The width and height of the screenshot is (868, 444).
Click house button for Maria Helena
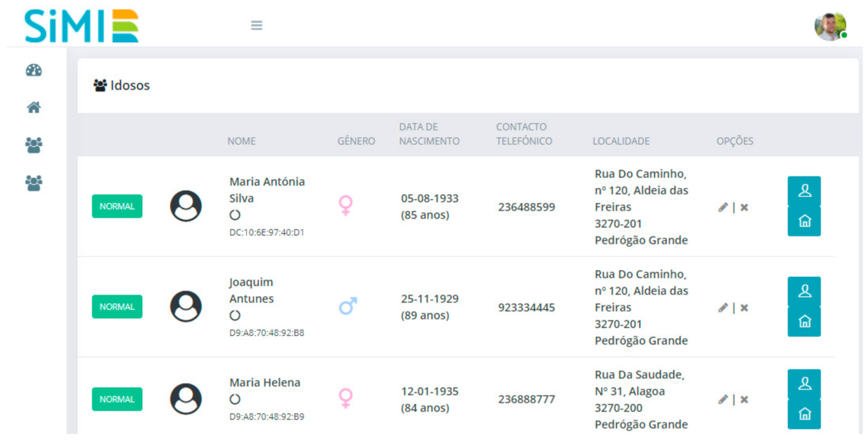pos(804,414)
